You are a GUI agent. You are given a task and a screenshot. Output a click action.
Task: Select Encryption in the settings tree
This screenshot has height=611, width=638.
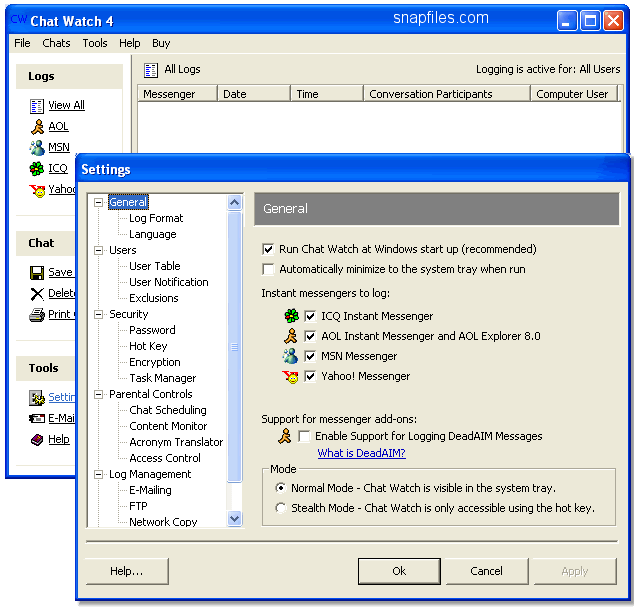point(155,362)
